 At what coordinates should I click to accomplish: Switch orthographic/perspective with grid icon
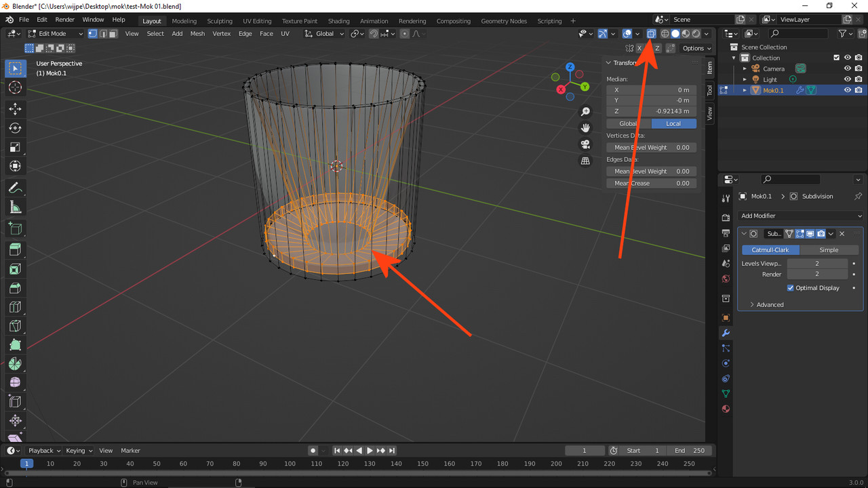585,161
